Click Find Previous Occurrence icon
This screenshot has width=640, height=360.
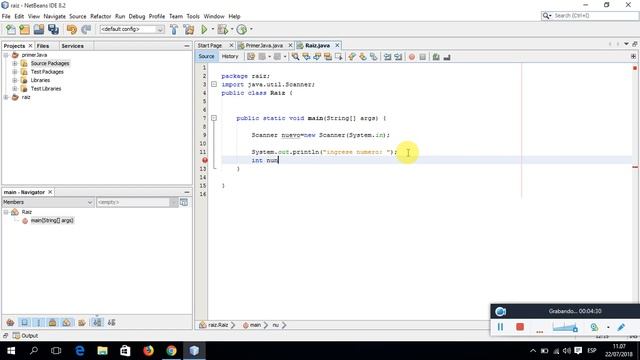(x=306, y=57)
